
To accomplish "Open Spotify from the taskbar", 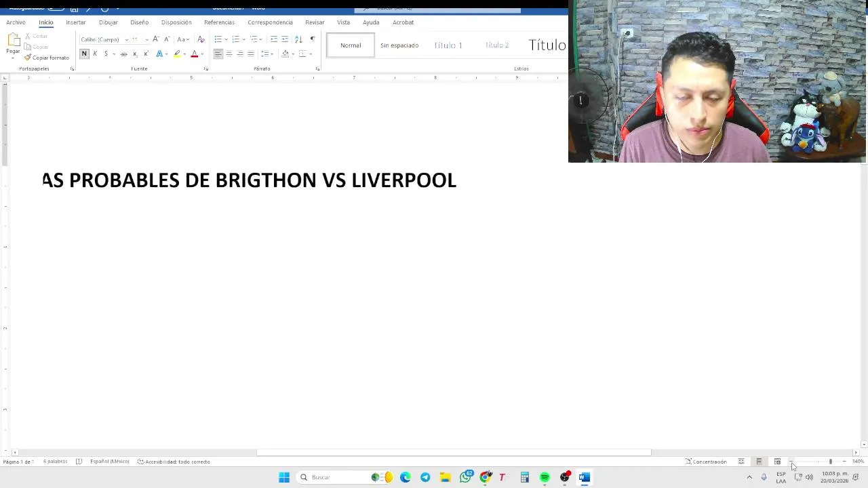I will [545, 477].
